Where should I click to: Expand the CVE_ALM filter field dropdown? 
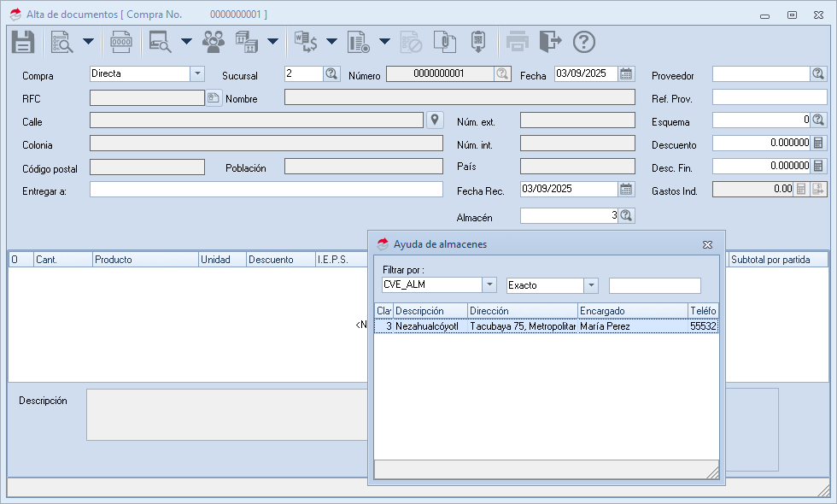(x=489, y=285)
